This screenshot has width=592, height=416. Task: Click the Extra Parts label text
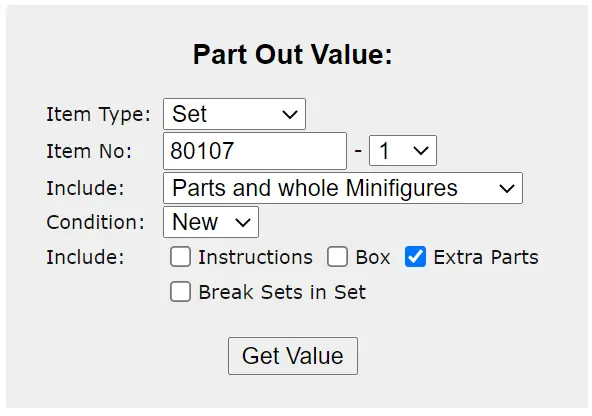tap(486, 257)
